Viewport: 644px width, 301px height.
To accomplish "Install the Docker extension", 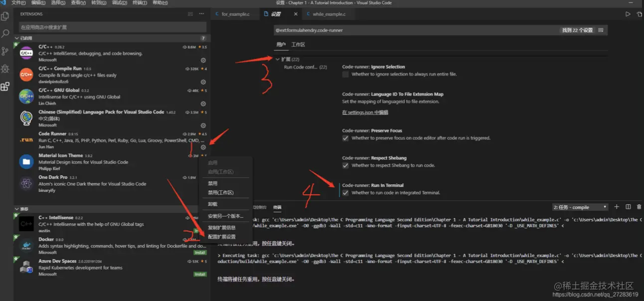I will click(200, 253).
